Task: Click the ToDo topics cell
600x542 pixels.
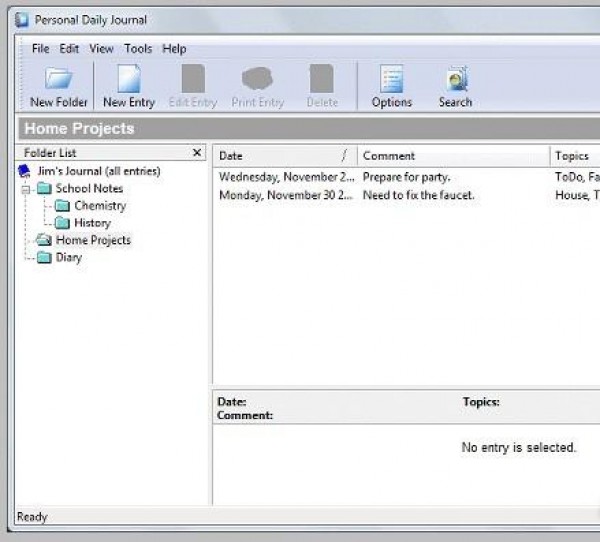Action: [577, 177]
